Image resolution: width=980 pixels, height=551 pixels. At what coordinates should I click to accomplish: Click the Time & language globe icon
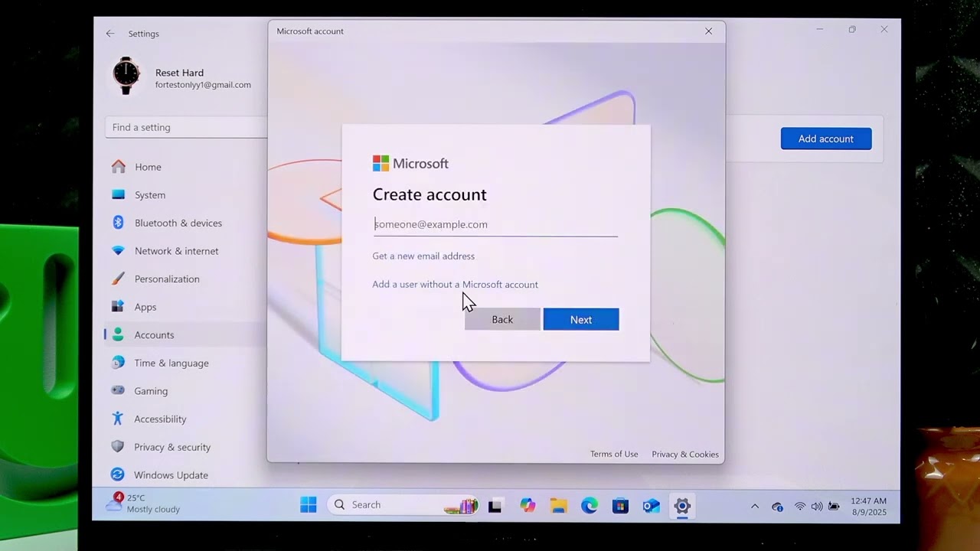[x=118, y=363]
